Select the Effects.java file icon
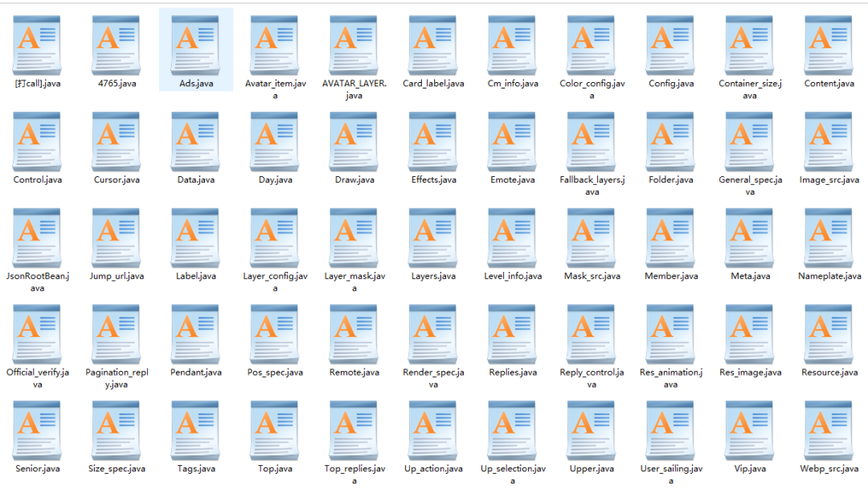Viewport: 868px width, 502px height. 433,142
